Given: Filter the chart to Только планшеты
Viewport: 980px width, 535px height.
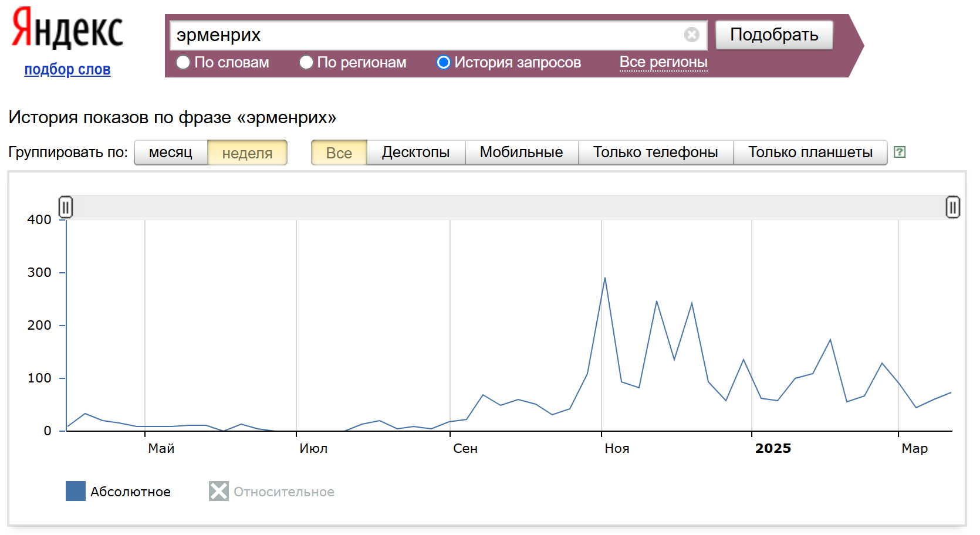Looking at the screenshot, I should pyautogui.click(x=810, y=153).
